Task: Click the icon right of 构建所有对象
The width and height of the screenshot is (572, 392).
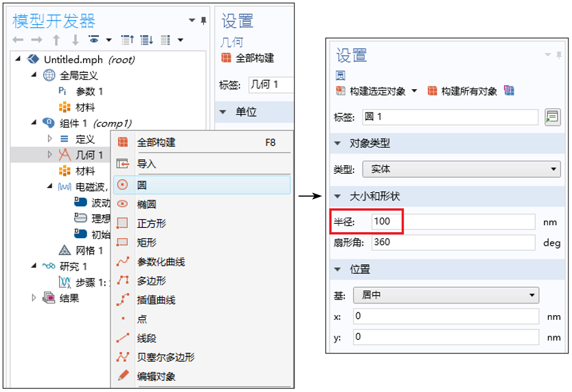Action: [510, 91]
